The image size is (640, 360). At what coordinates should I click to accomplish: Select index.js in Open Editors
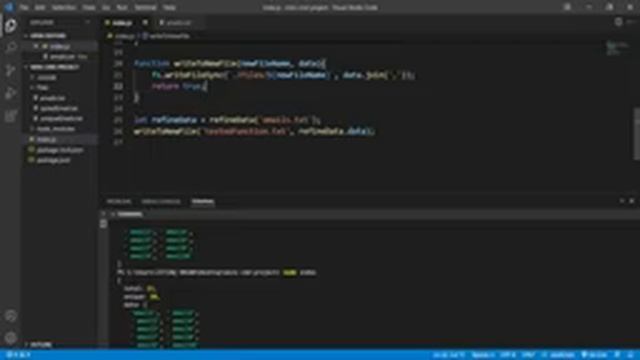point(60,46)
